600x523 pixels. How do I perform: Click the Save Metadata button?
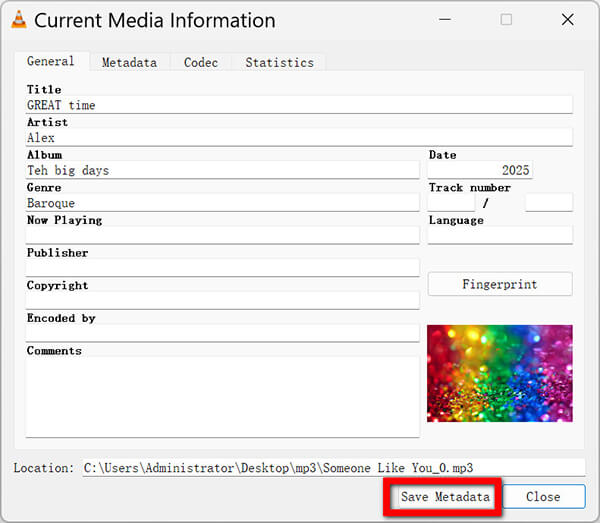pyautogui.click(x=445, y=497)
